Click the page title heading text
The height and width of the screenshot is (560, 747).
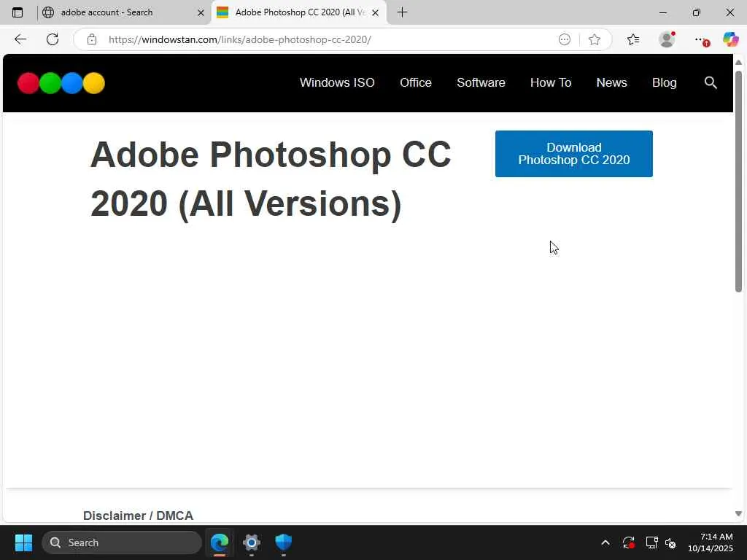tap(270, 179)
